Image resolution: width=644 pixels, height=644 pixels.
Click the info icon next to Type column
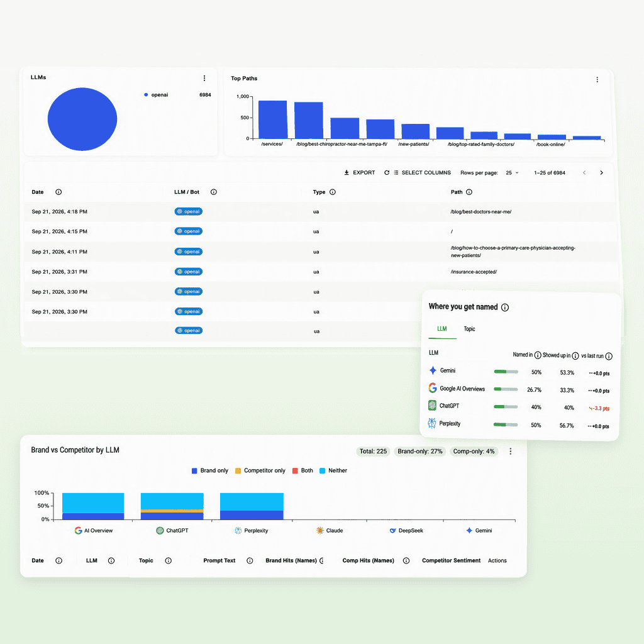[333, 192]
